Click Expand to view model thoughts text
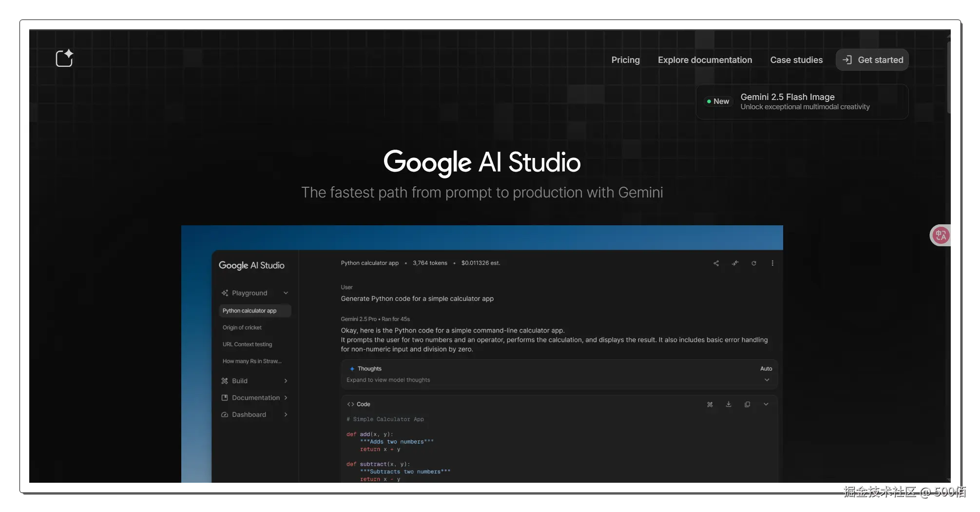This screenshot has height=512, width=980. pyautogui.click(x=388, y=380)
